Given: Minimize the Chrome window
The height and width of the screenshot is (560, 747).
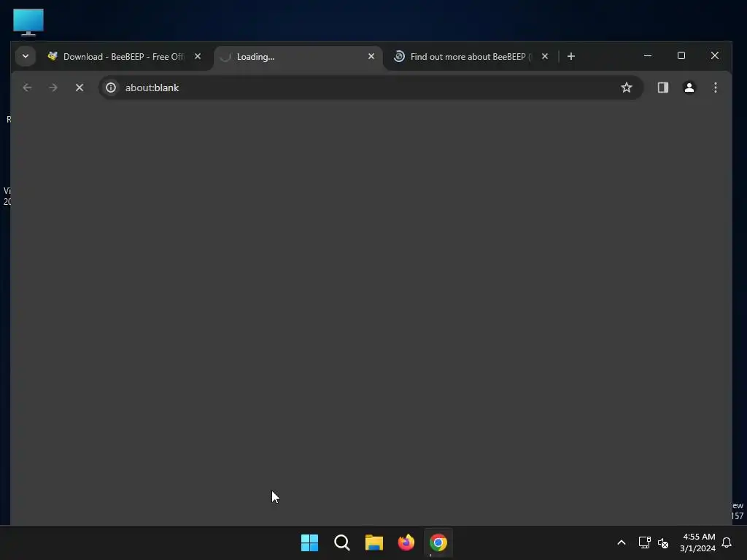Looking at the screenshot, I should point(648,55).
